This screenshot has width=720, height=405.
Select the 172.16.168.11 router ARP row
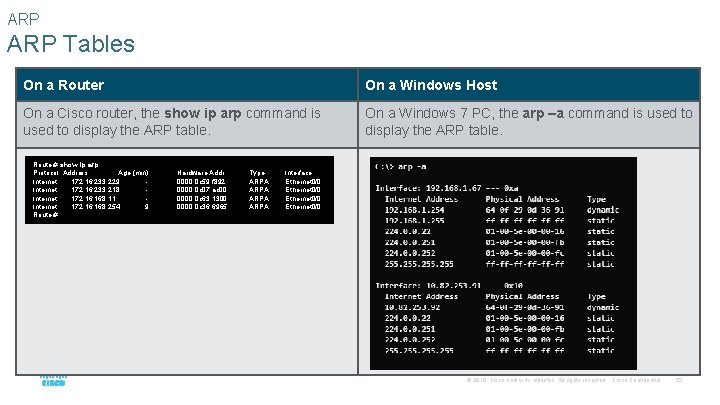[177, 199]
